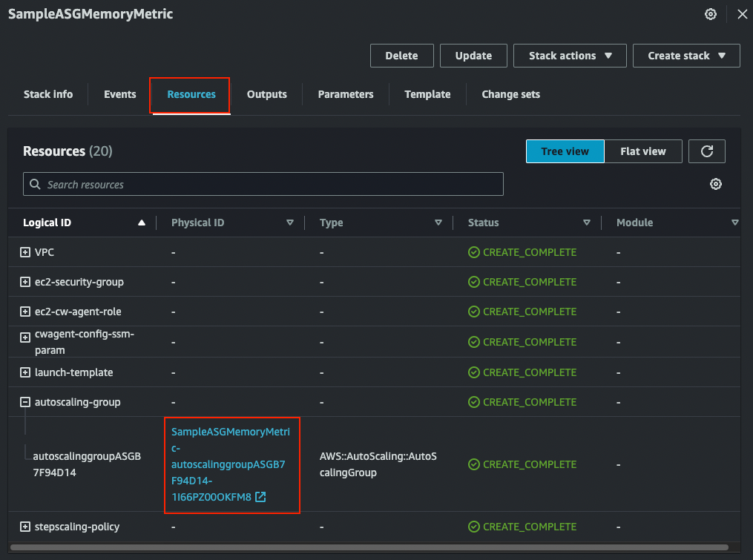Click launch-template status check icon

473,372
